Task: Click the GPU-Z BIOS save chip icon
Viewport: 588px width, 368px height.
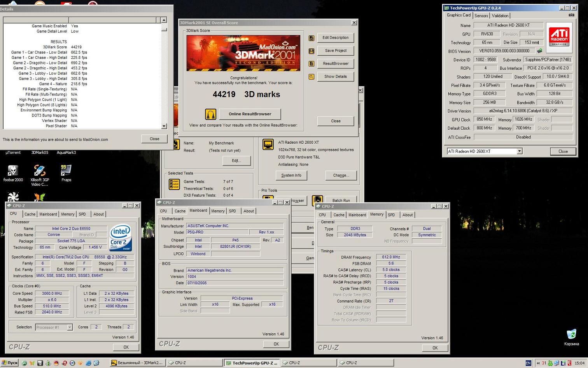Action: pos(540,51)
